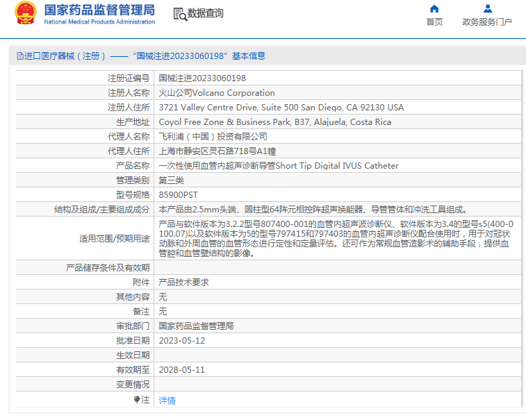Select registration number value 国械注进20233060198
Image resolution: width=526 pixels, height=420 pixels.
tap(202, 78)
